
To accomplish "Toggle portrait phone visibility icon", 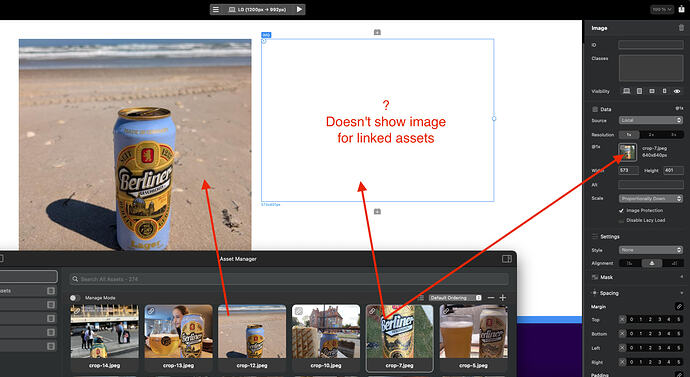I will coord(664,91).
